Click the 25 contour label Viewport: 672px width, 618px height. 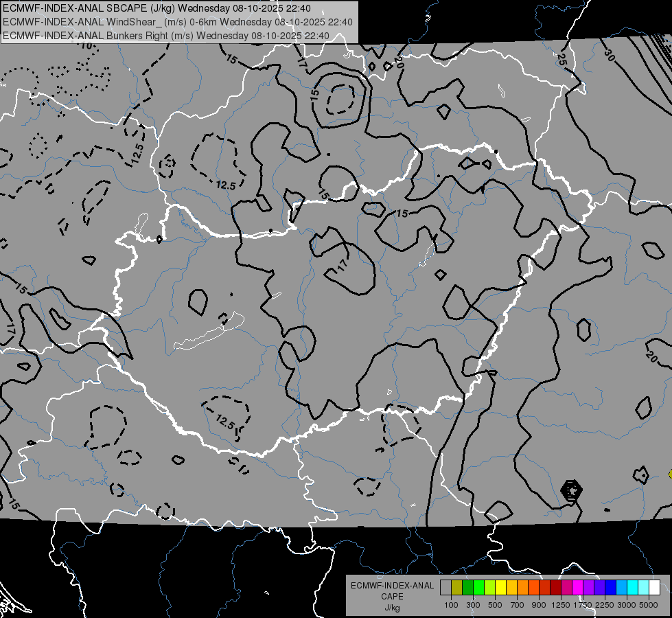tap(561, 59)
